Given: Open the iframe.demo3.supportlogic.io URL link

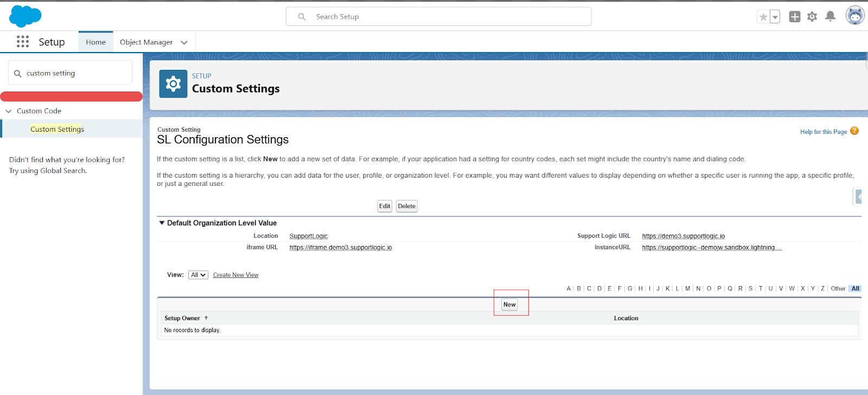Looking at the screenshot, I should pyautogui.click(x=341, y=248).
